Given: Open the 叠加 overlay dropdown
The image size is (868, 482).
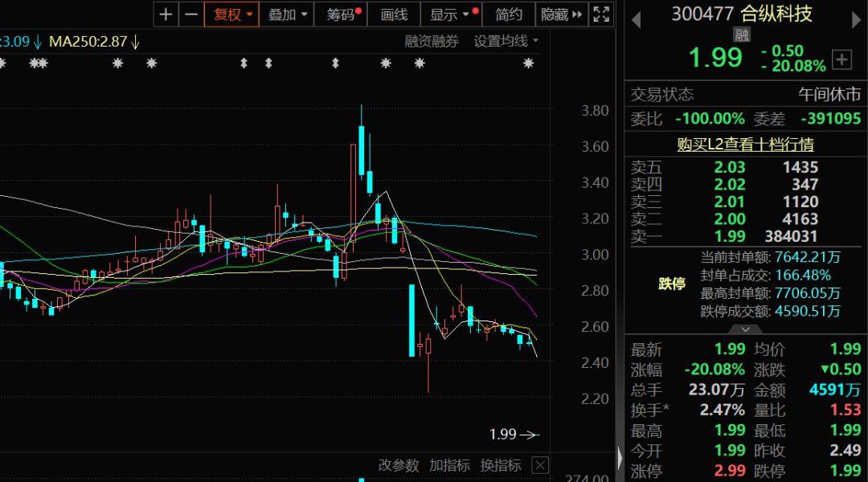Looking at the screenshot, I should [x=286, y=14].
